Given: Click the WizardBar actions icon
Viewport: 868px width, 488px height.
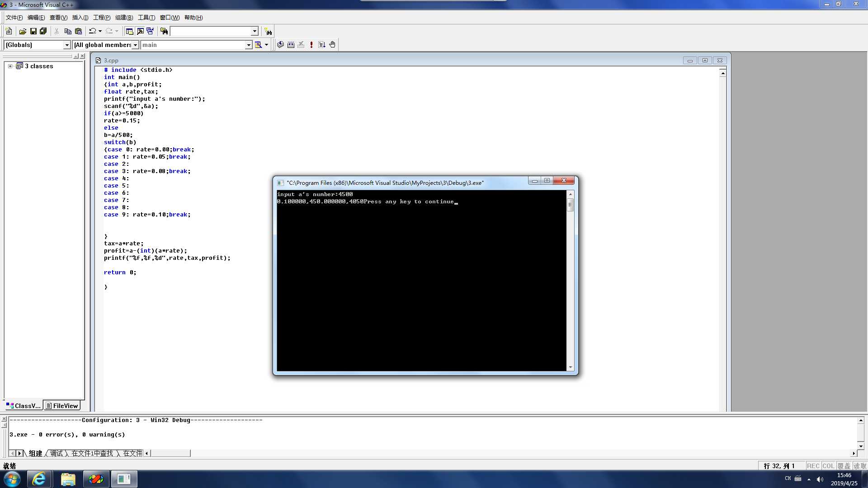Looking at the screenshot, I should (x=258, y=45).
